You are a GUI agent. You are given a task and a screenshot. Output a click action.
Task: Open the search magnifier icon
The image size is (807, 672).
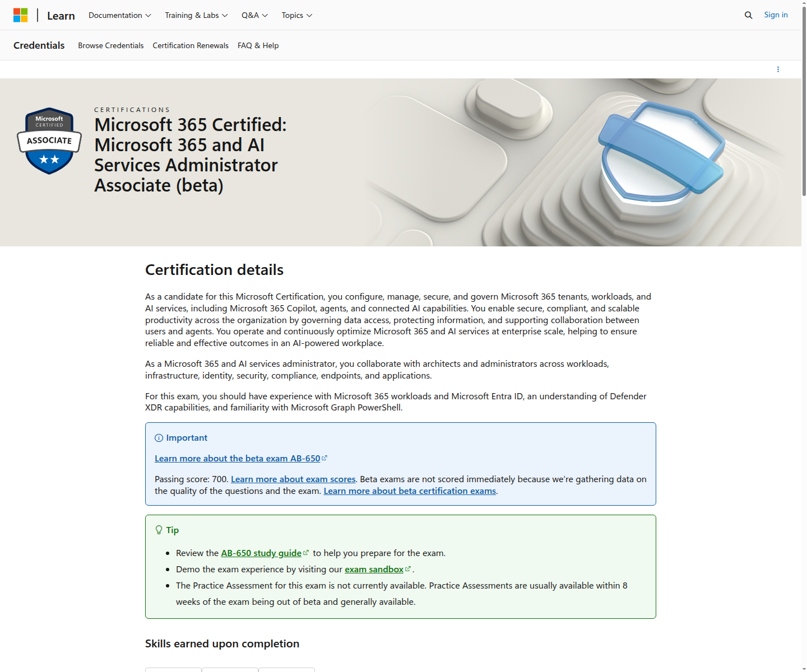pos(748,15)
